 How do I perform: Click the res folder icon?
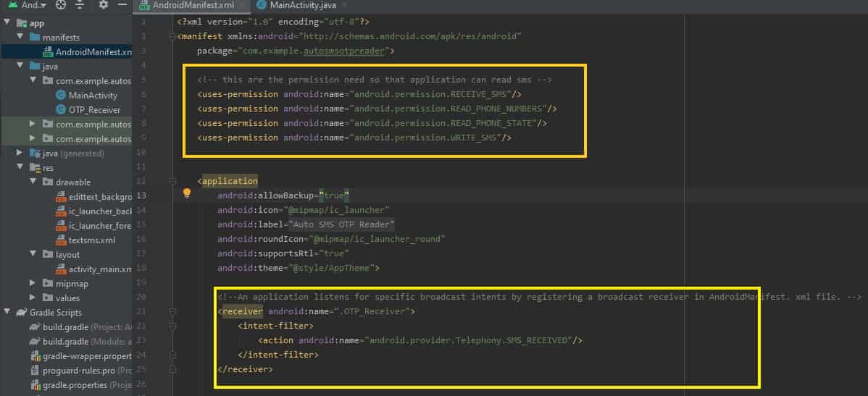click(x=35, y=167)
